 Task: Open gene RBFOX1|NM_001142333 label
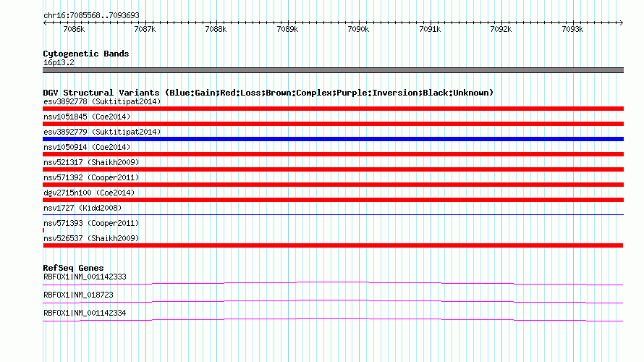[x=85, y=277]
